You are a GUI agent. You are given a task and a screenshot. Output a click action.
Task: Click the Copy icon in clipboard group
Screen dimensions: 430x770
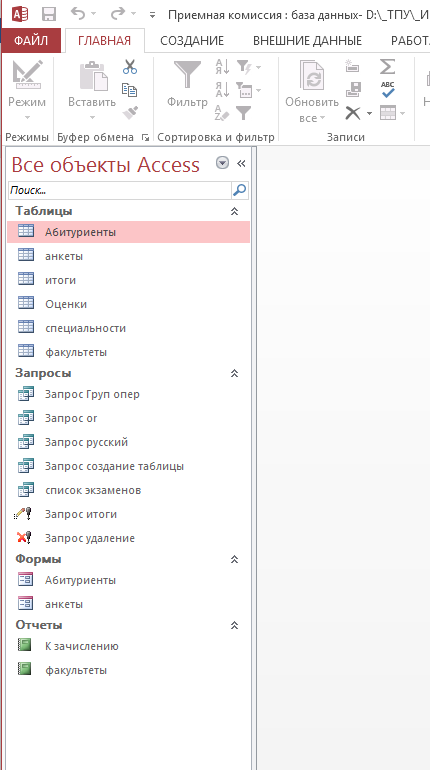[x=130, y=90]
